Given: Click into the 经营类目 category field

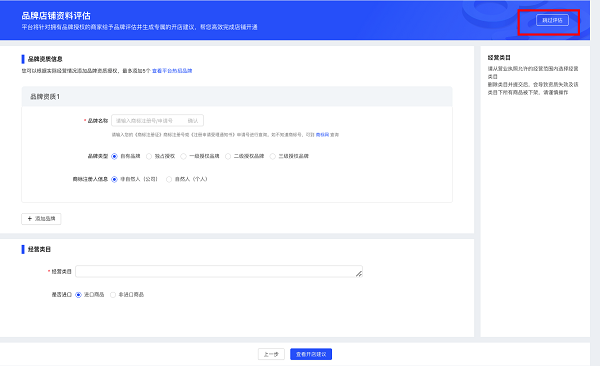Looking at the screenshot, I should click(219, 271).
